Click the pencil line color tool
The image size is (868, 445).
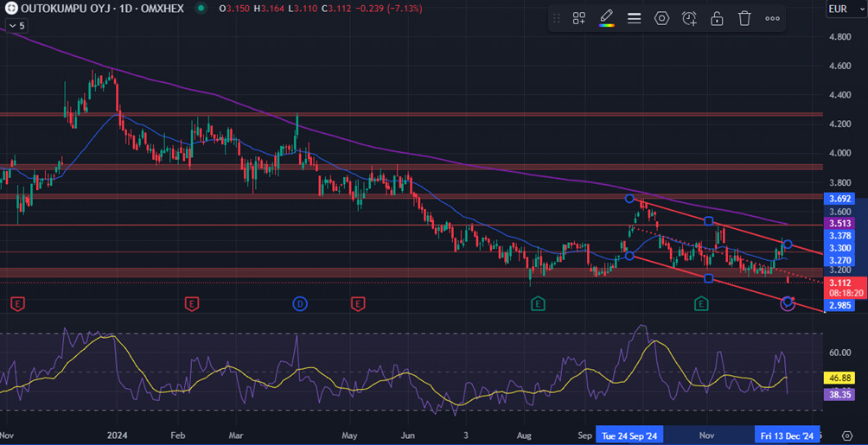click(x=606, y=18)
